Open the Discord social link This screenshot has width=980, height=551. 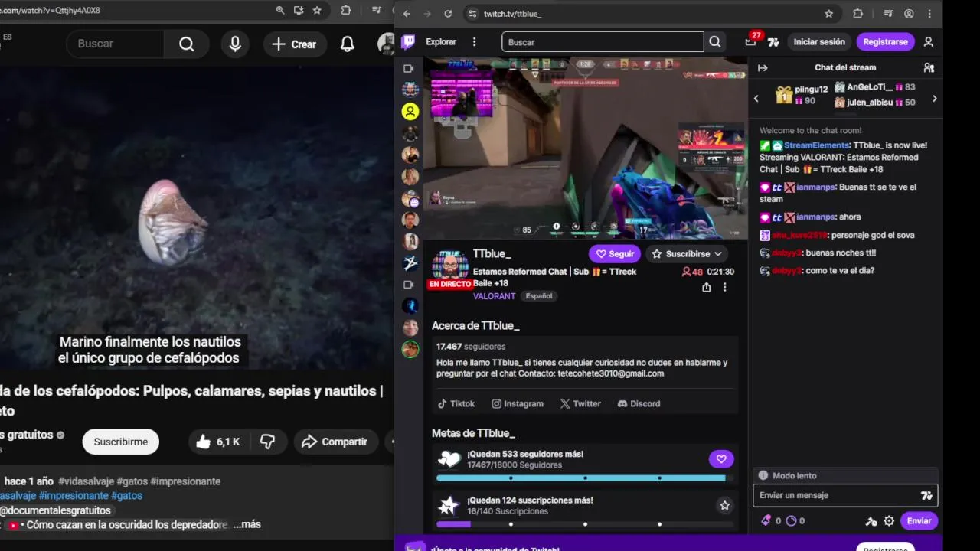[639, 403]
